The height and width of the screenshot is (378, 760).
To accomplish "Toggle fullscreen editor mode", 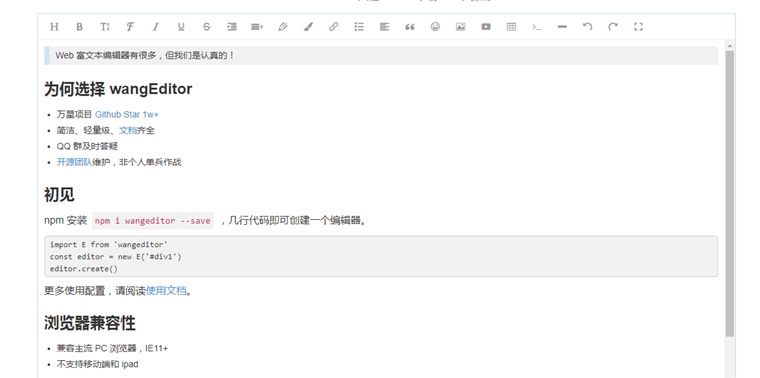I will pyautogui.click(x=638, y=27).
